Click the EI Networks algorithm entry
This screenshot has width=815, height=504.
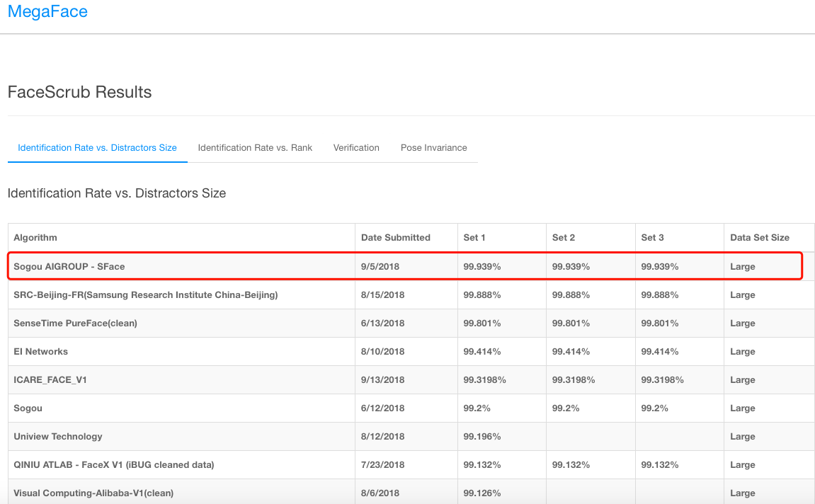(41, 352)
